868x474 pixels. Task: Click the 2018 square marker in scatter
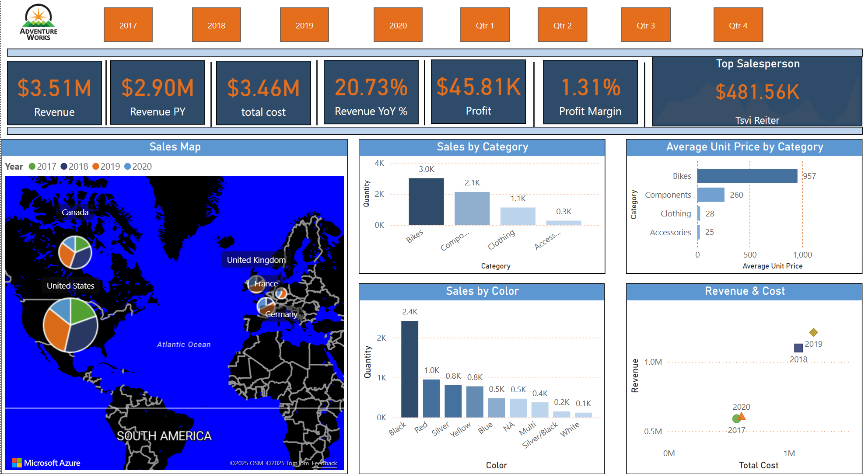[798, 348]
